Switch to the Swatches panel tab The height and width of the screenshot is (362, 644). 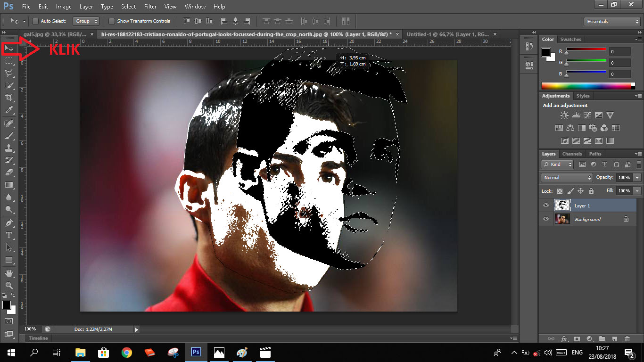(570, 40)
